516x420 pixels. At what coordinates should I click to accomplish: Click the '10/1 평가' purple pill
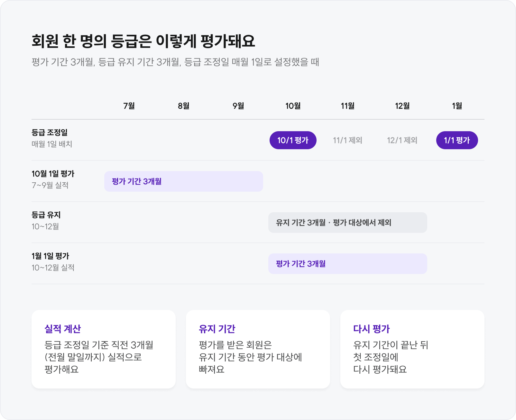pos(293,140)
